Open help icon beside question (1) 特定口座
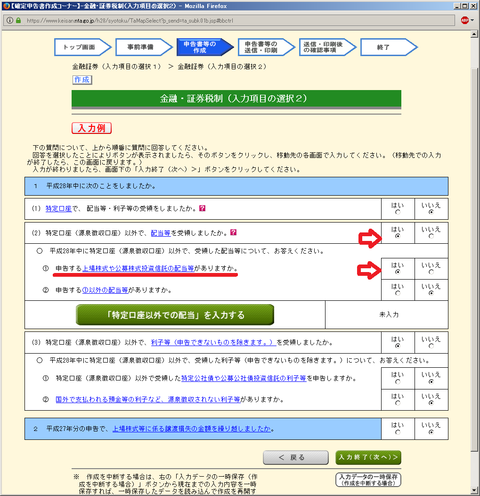 202,208
